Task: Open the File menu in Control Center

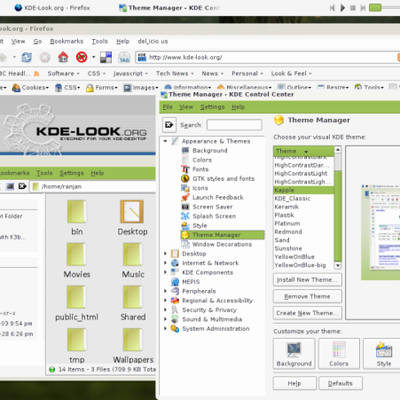Action: pyautogui.click(x=167, y=107)
